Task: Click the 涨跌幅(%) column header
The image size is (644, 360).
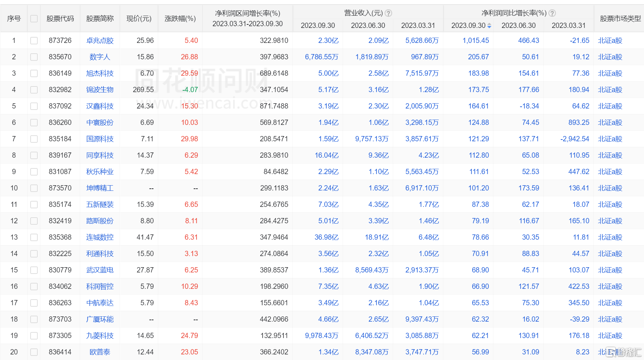Action: point(180,18)
